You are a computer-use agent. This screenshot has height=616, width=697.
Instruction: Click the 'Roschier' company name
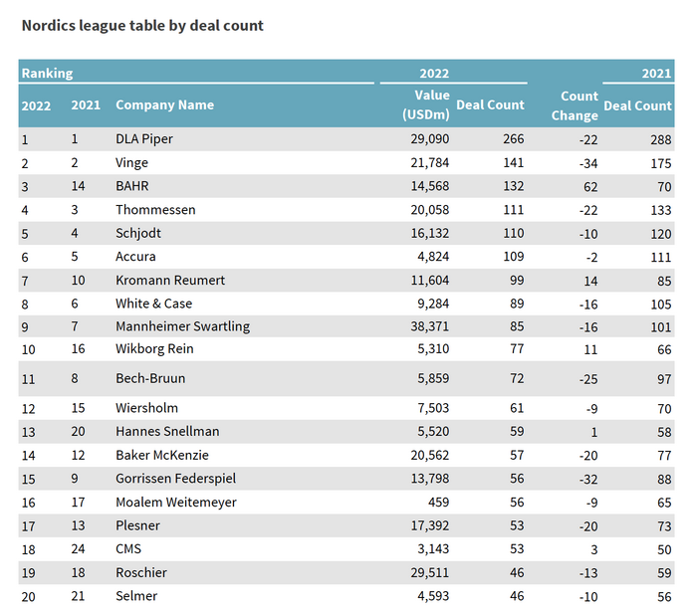click(x=141, y=573)
